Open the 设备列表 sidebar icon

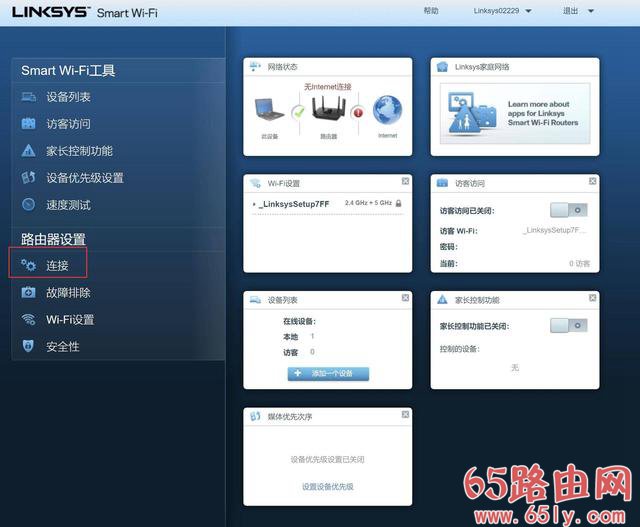pos(29,97)
